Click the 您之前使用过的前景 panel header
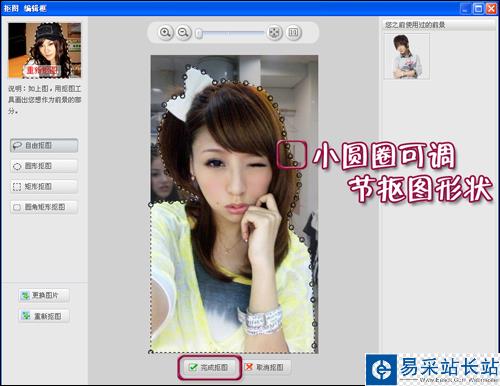The width and height of the screenshot is (500, 386). point(439,25)
